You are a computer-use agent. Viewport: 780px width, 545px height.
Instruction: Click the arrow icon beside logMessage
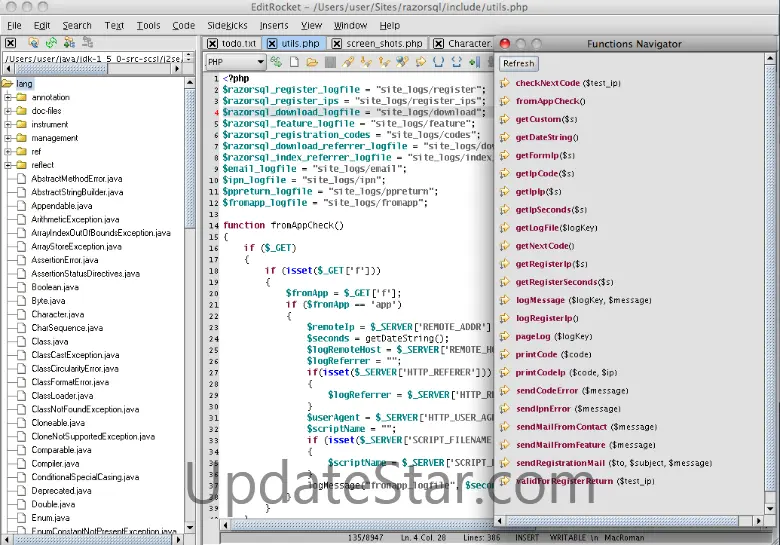(x=505, y=300)
